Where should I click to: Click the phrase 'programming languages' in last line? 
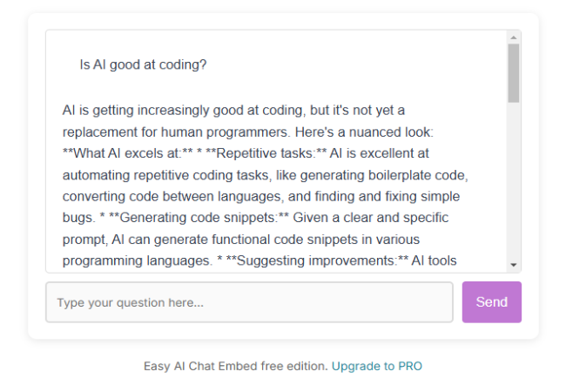tap(137, 260)
